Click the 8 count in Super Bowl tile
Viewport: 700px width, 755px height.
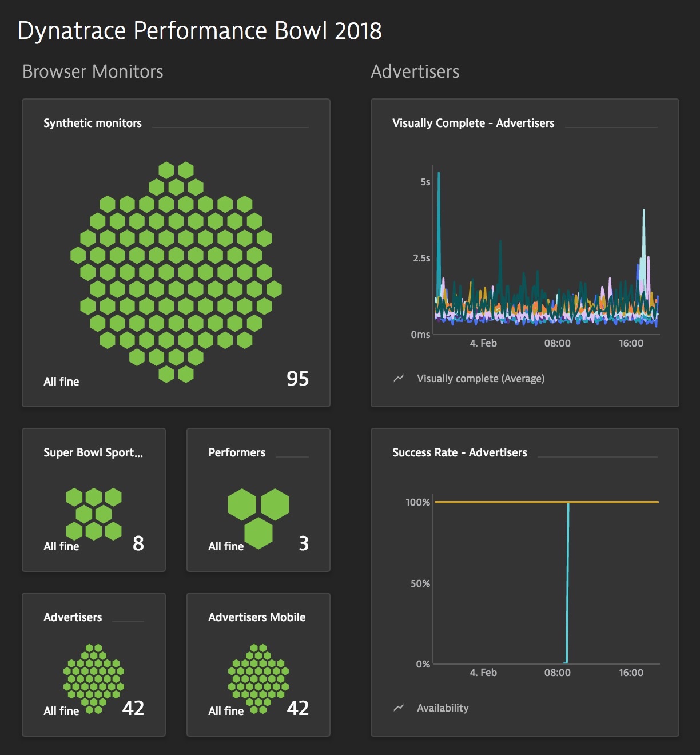(x=138, y=543)
